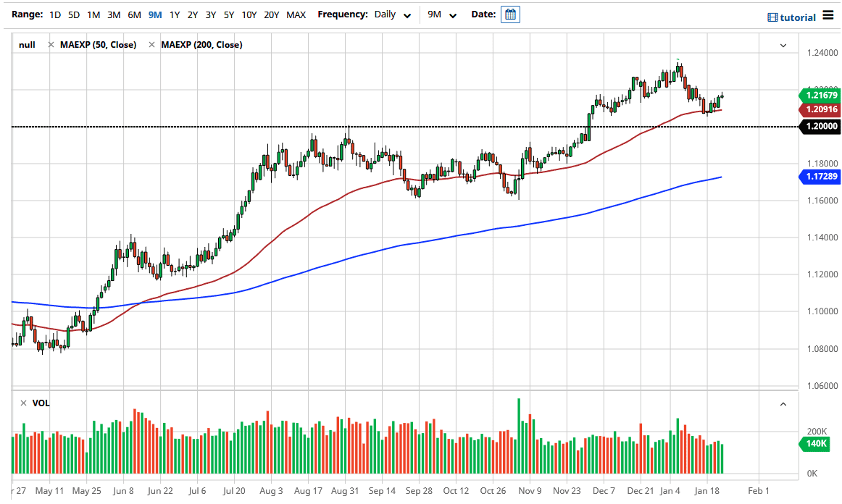The image size is (842, 504).
Task: Remove the VOL indicator from the volume panel
Action: click(x=24, y=403)
